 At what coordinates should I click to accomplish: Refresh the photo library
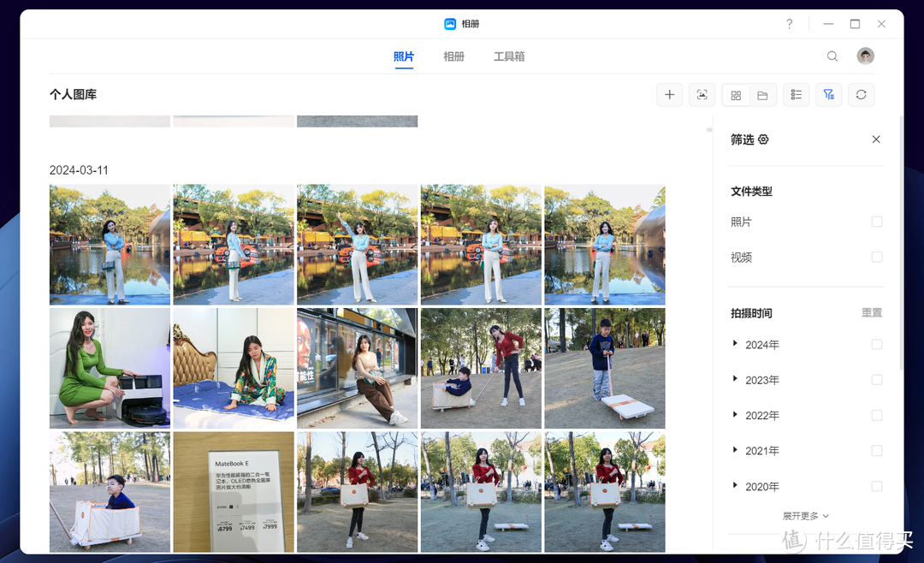pos(861,94)
